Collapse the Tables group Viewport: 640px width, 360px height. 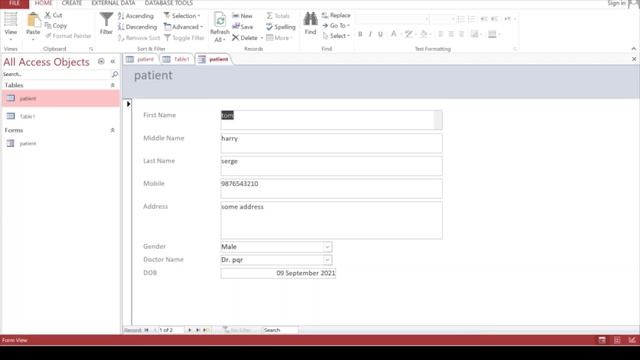pos(113,85)
